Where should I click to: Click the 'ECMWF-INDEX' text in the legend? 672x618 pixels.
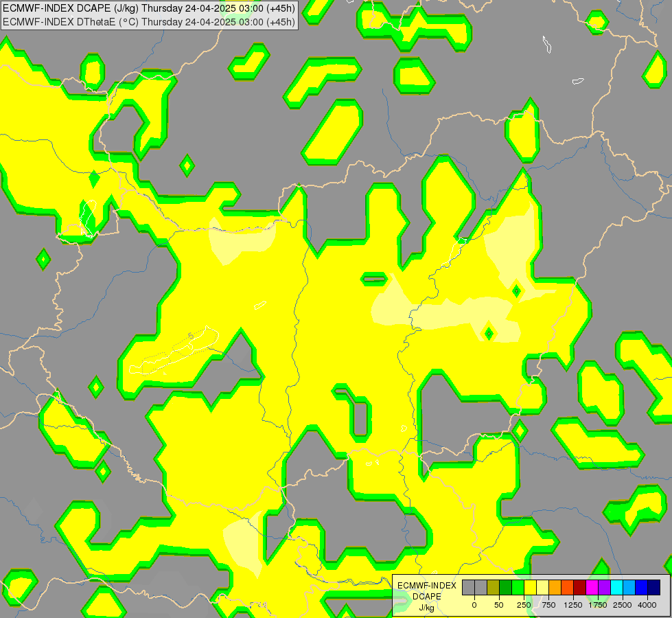click(x=427, y=586)
